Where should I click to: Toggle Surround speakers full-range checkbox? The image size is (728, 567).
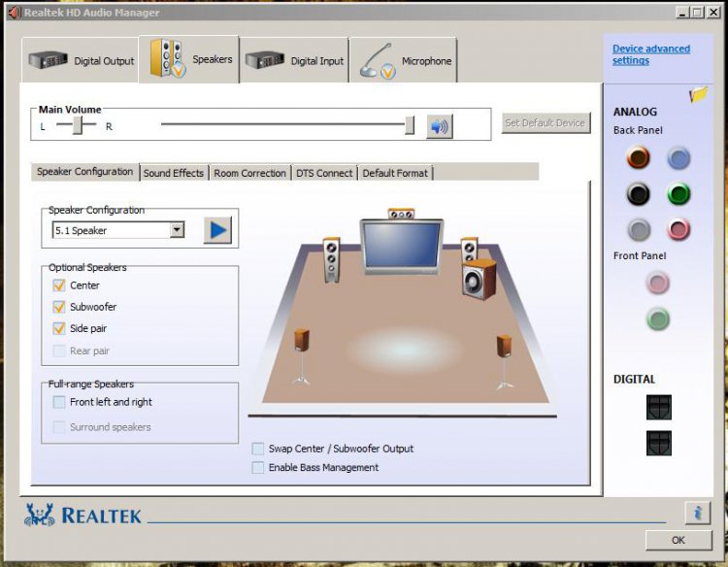tap(59, 427)
